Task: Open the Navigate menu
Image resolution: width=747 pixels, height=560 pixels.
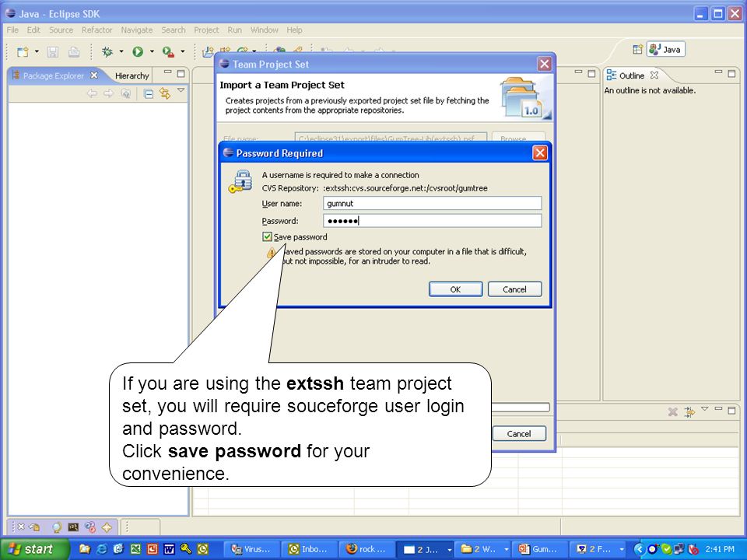Action: point(137,30)
